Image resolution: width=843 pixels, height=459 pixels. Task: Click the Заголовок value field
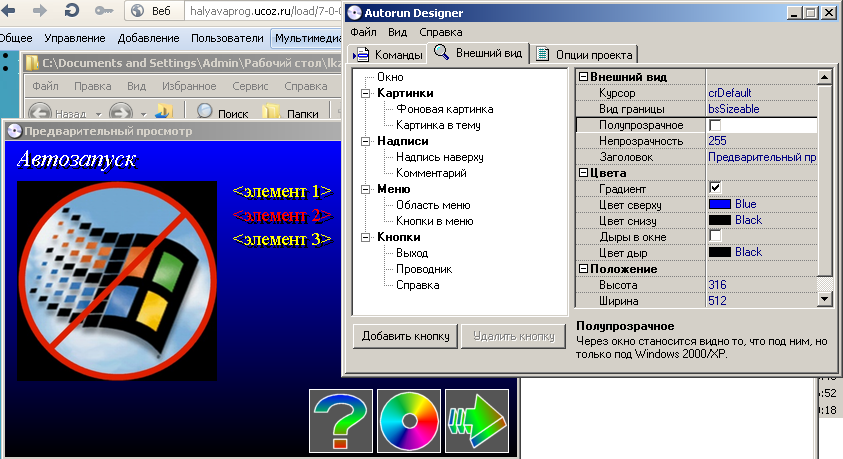761,157
